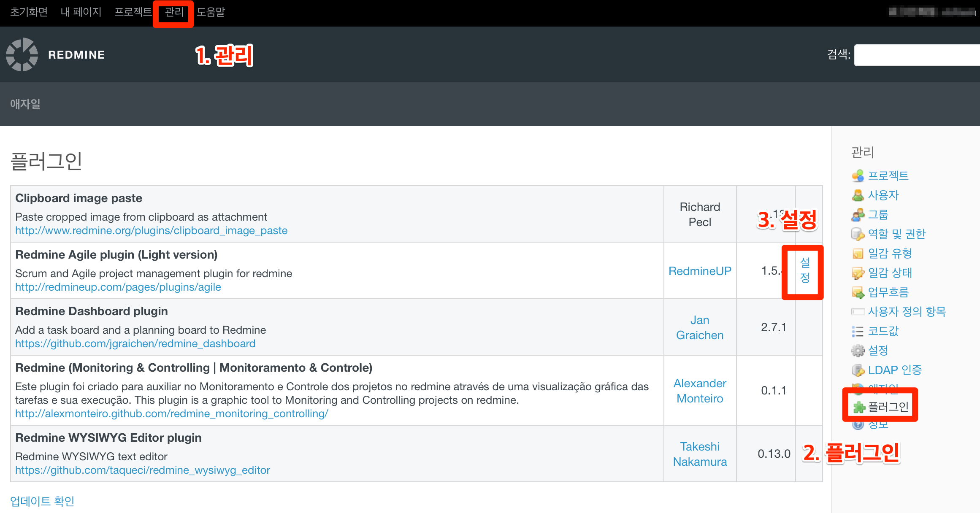The height and width of the screenshot is (513, 980).
Task: Click the gear icon next to 설정
Action: coord(858,350)
